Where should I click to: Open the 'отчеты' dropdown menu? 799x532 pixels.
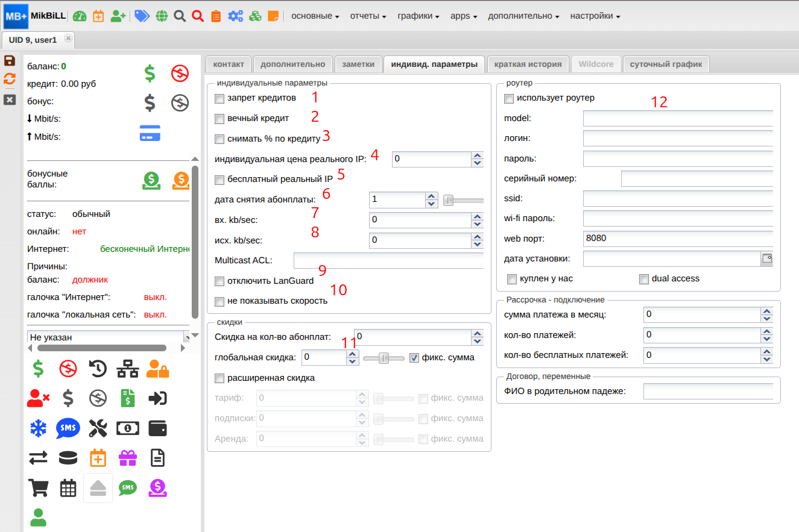pyautogui.click(x=368, y=16)
